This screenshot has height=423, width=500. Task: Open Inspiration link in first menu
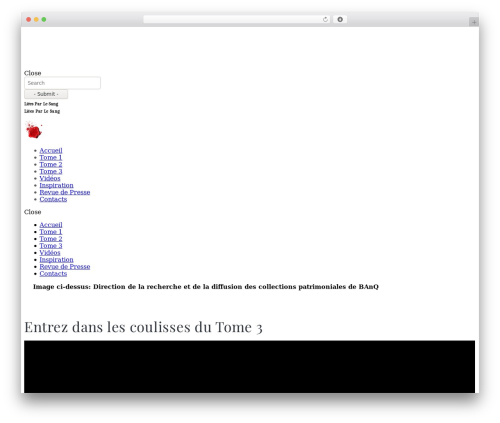(x=56, y=185)
